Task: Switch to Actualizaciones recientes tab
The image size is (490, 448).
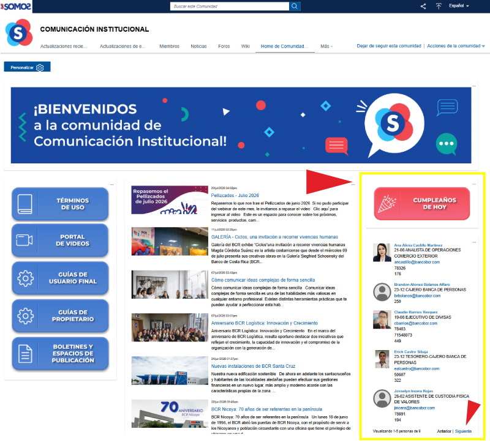Action: pos(64,46)
